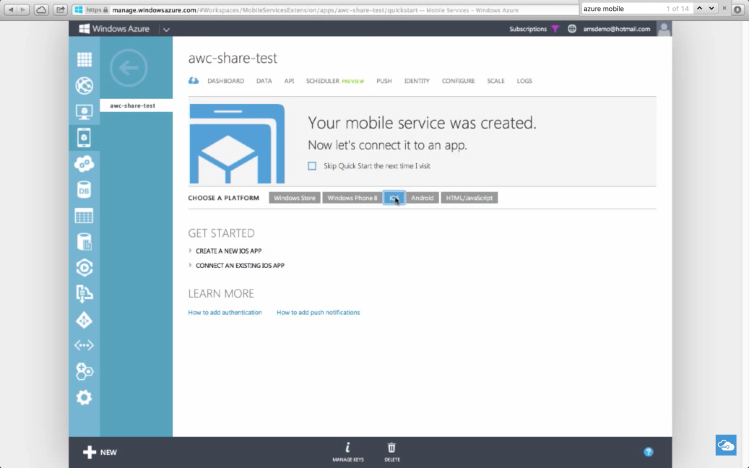Click the globe language icon

tap(572, 29)
